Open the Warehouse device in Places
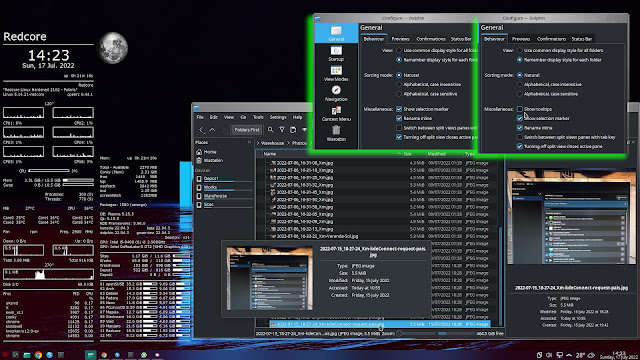640x360 pixels. coord(224,196)
